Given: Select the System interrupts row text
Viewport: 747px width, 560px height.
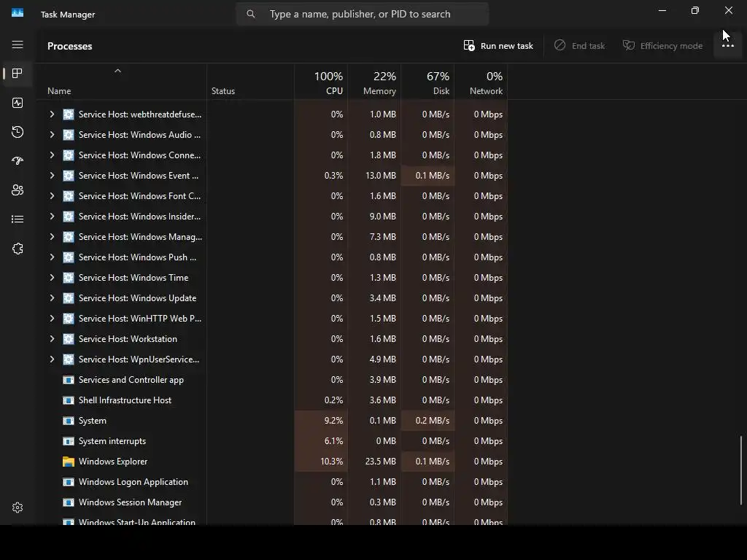Looking at the screenshot, I should point(112,441).
